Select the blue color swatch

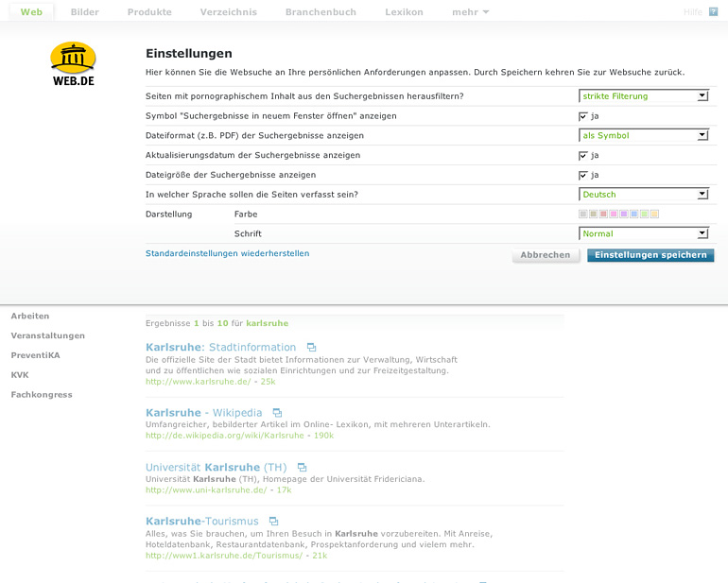coord(634,214)
